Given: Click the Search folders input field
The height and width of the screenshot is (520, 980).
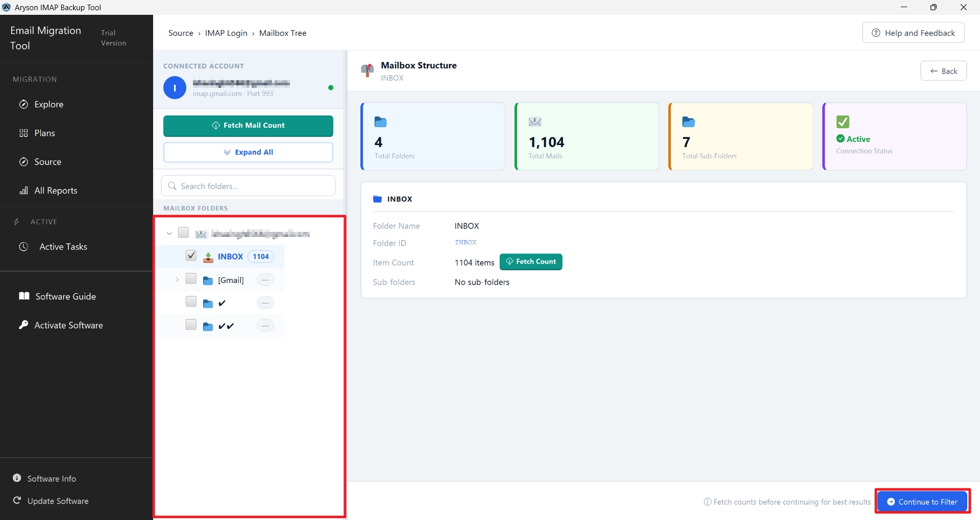Looking at the screenshot, I should coord(248,186).
